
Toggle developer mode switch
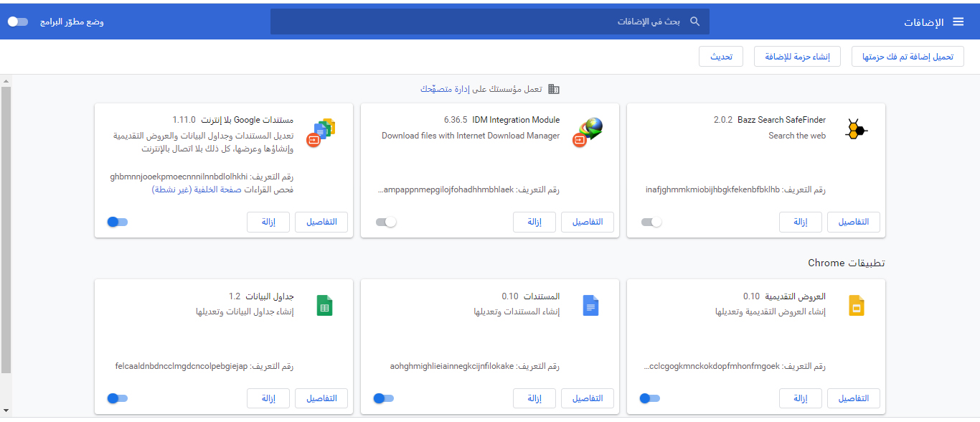coord(18,22)
